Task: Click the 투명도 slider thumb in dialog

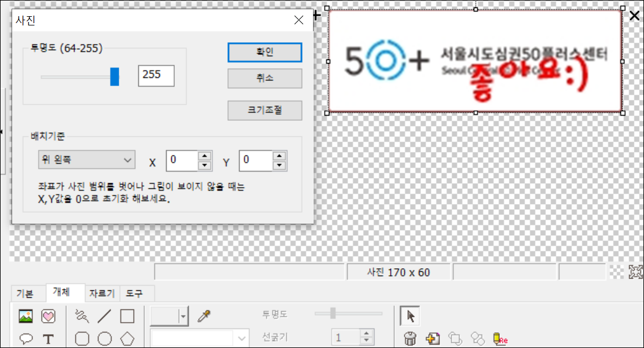Action: [x=115, y=77]
